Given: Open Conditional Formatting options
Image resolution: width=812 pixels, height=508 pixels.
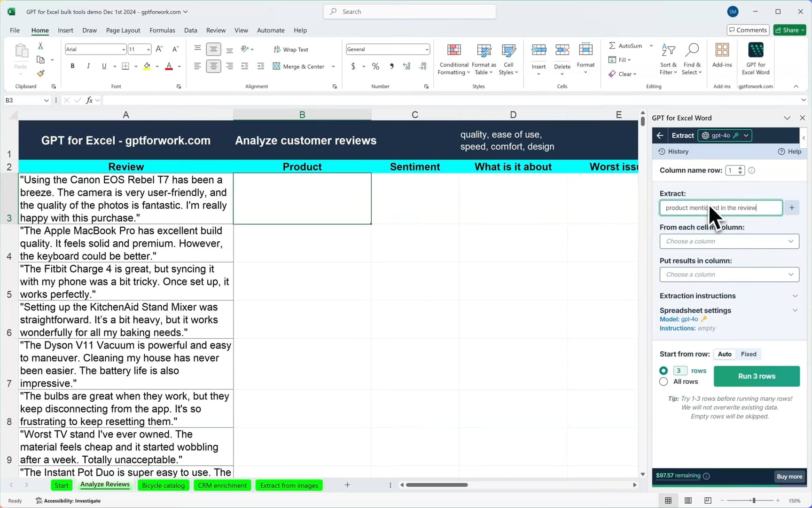Looking at the screenshot, I should (453, 59).
